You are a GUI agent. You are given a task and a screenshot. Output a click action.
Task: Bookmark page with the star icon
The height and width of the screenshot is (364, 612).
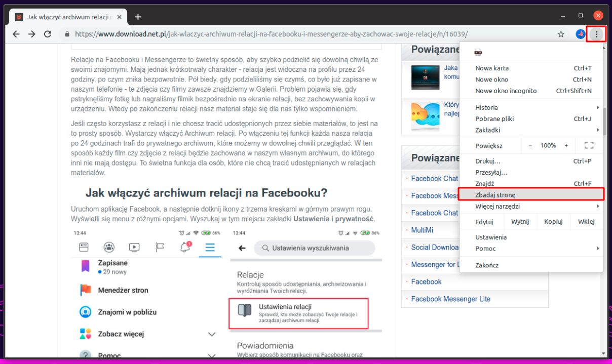pyautogui.click(x=561, y=34)
